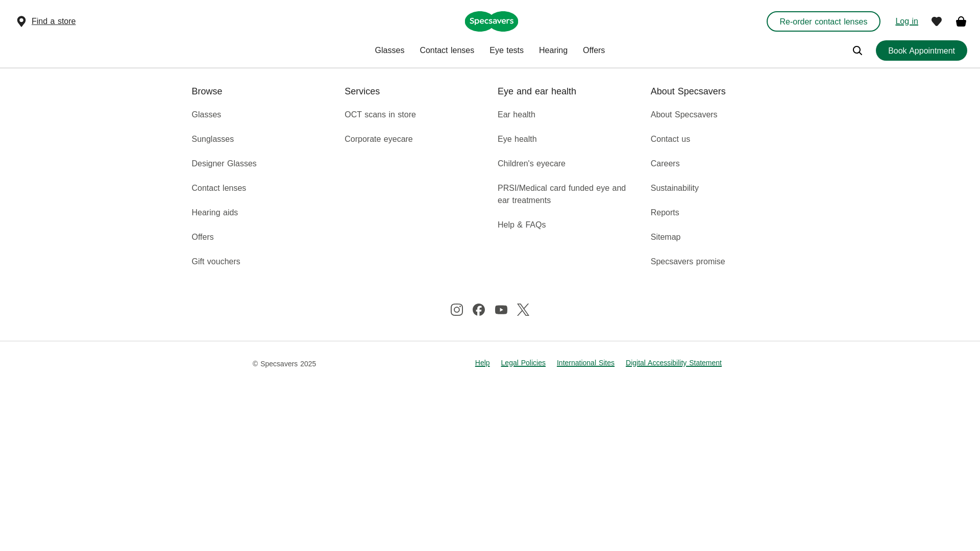Screen dimensions: 980x551
Task: Click Book Appointment button
Action: 921,51
